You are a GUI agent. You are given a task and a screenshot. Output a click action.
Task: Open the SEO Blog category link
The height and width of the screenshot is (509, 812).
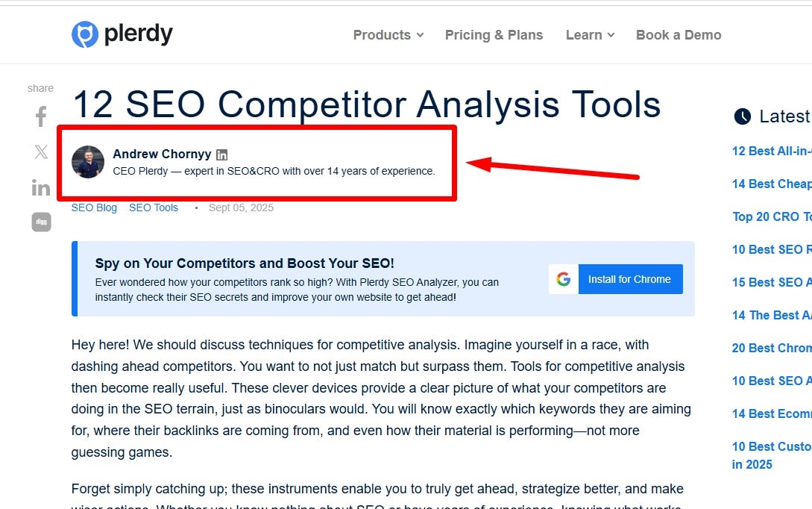94,207
